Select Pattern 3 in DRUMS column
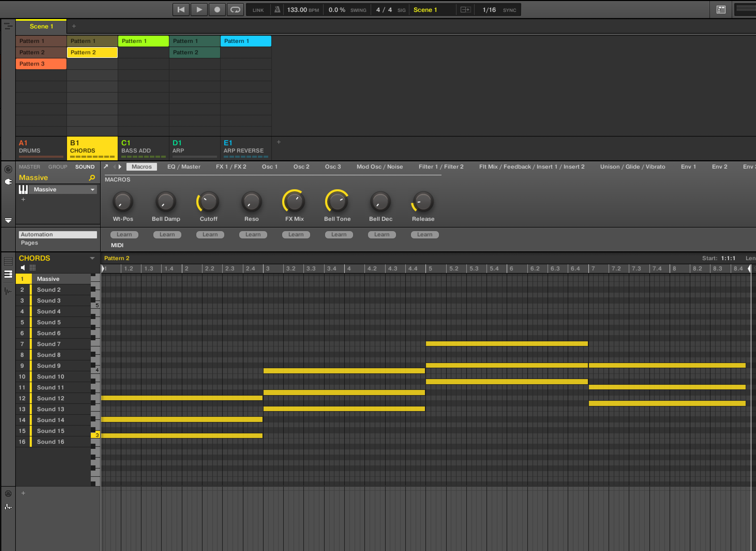Viewport: 756px width, 551px height. (x=41, y=64)
